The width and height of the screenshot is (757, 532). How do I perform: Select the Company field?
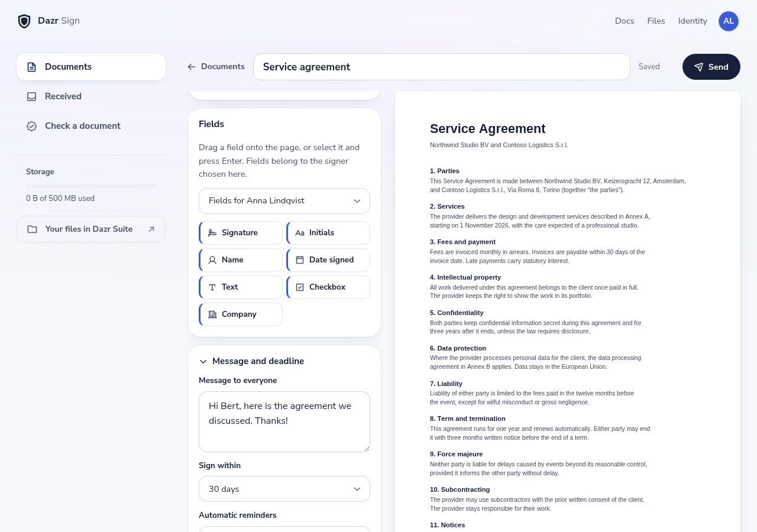point(241,314)
